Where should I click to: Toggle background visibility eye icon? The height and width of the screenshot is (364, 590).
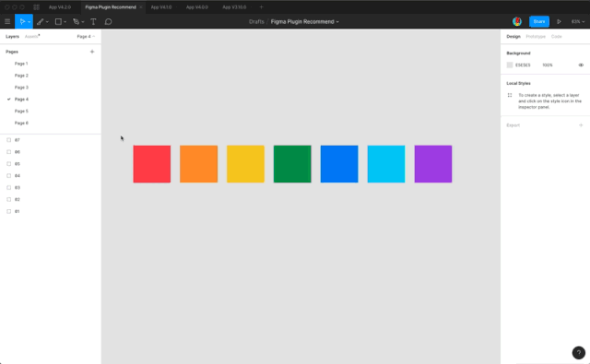pos(581,65)
